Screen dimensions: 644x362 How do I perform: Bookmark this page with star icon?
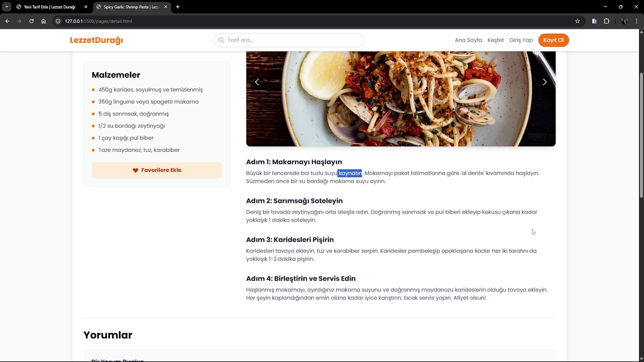577,21
